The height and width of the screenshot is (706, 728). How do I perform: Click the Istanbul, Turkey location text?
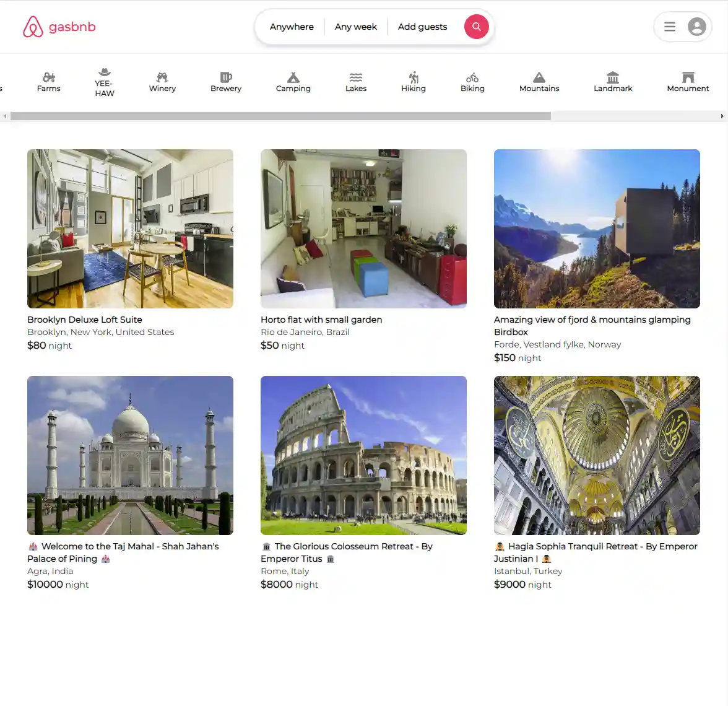pos(528,571)
